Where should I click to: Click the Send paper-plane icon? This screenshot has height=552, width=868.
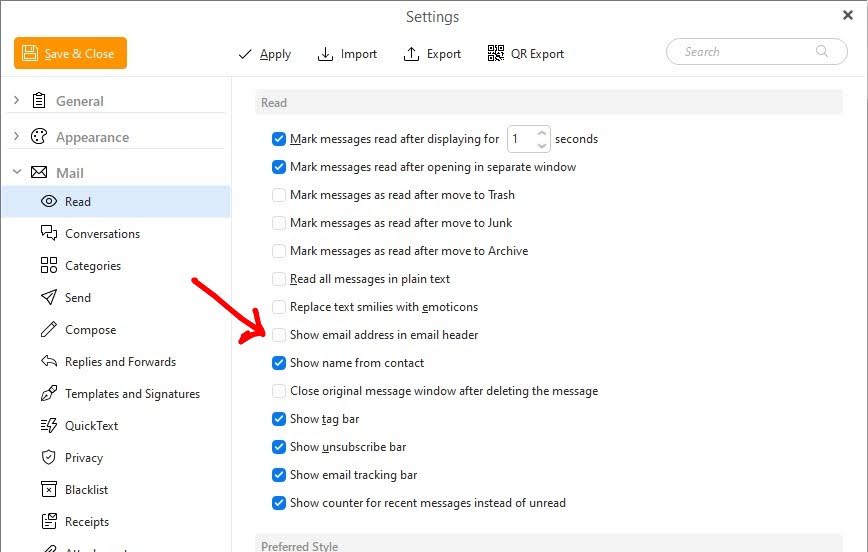(49, 297)
